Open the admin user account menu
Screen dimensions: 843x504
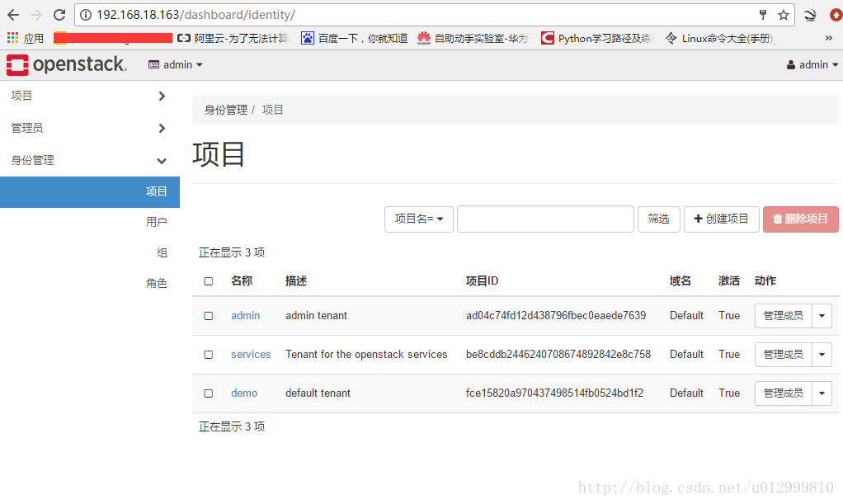click(812, 64)
